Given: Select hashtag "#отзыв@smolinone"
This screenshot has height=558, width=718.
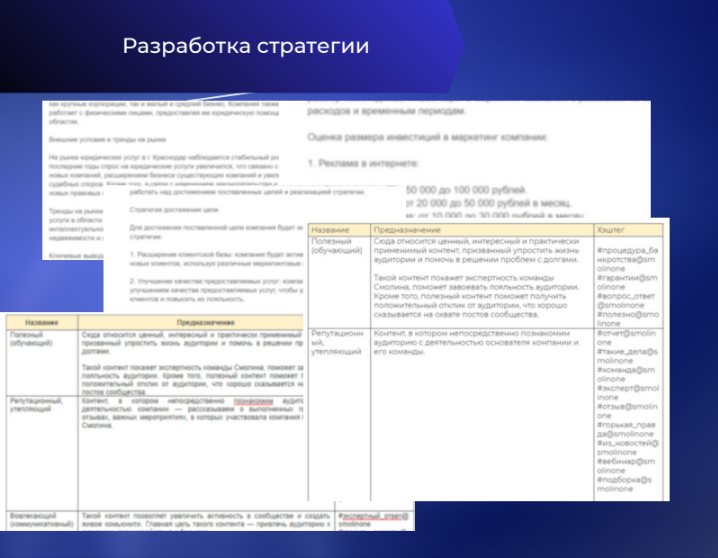Looking at the screenshot, I should [x=627, y=411].
